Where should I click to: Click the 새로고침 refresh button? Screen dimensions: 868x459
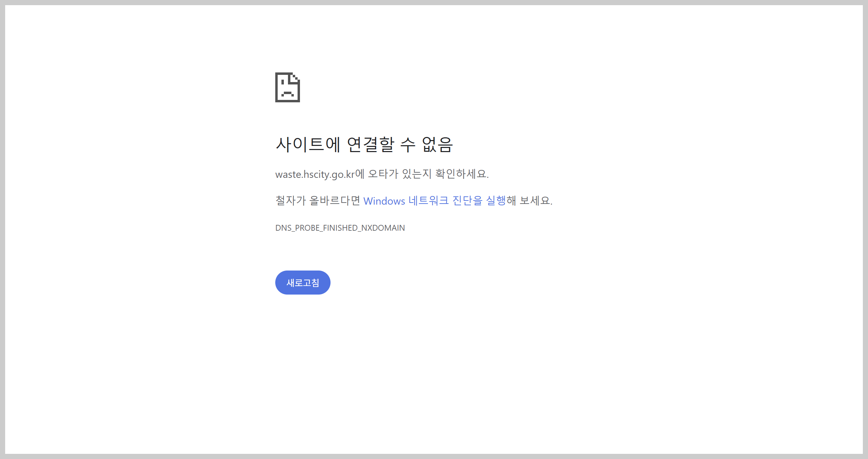(302, 282)
